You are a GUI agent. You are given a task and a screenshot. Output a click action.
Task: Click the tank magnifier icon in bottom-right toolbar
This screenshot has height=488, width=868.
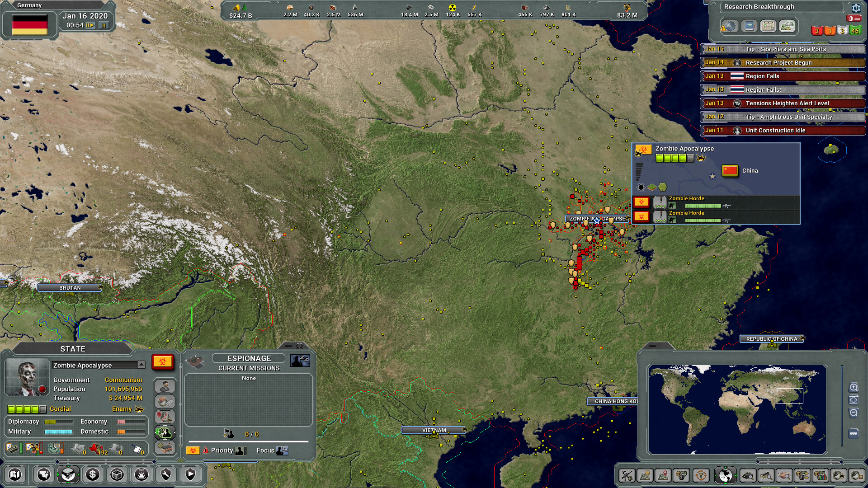748,475
